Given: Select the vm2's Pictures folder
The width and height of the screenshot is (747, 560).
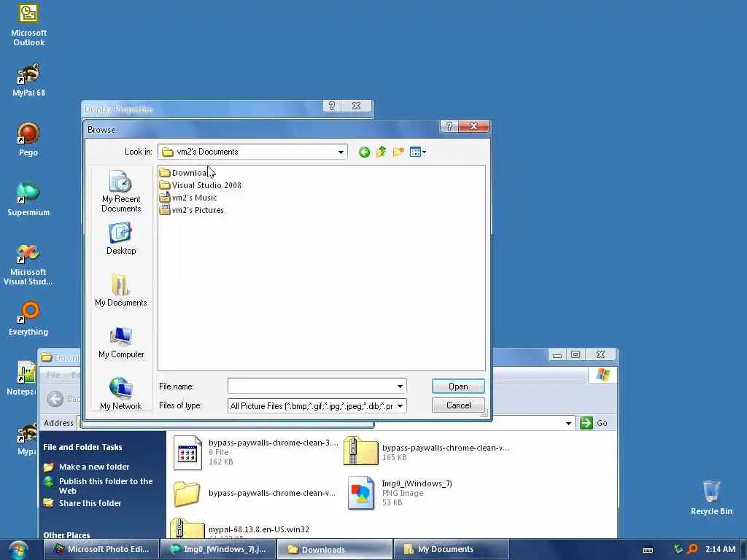Looking at the screenshot, I should click(x=192, y=209).
